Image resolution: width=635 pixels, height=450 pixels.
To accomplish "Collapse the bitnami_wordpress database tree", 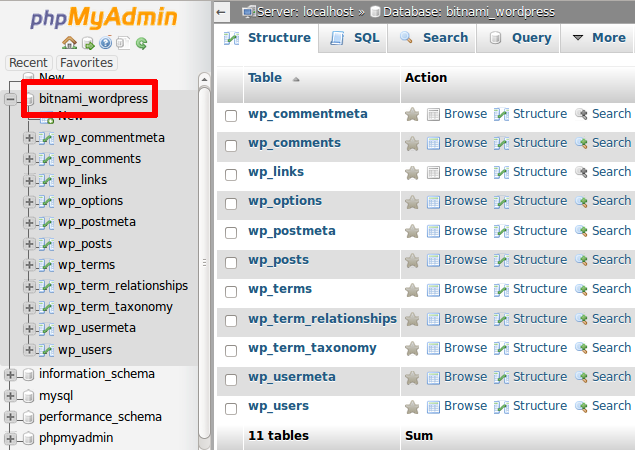I will click(11, 100).
